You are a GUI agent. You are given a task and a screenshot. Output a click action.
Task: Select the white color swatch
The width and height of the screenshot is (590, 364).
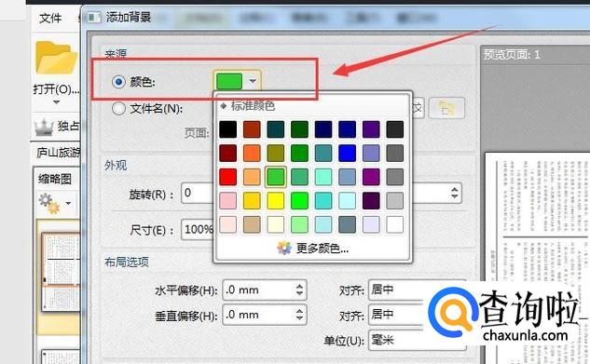pos(394,224)
